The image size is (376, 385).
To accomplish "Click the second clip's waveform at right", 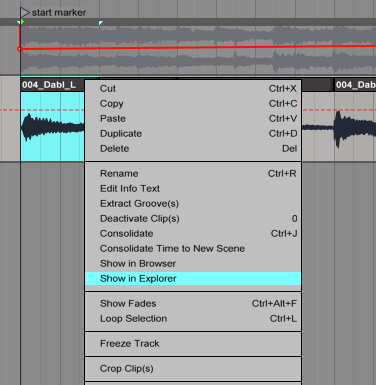I will point(355,128).
